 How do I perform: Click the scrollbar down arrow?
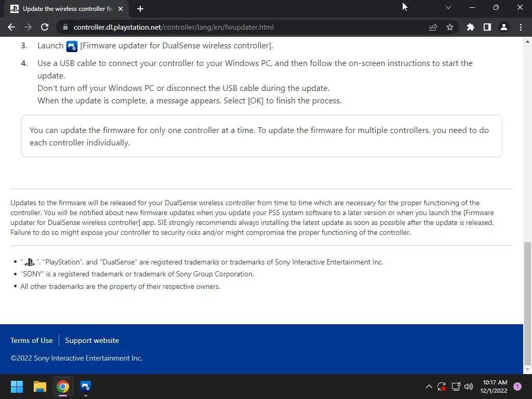(x=527, y=369)
